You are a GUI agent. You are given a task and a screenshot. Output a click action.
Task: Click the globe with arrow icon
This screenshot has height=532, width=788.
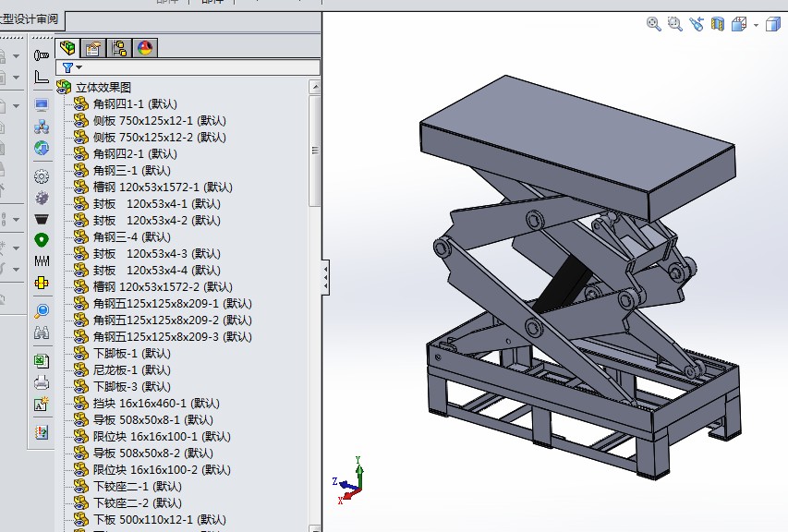(x=42, y=148)
